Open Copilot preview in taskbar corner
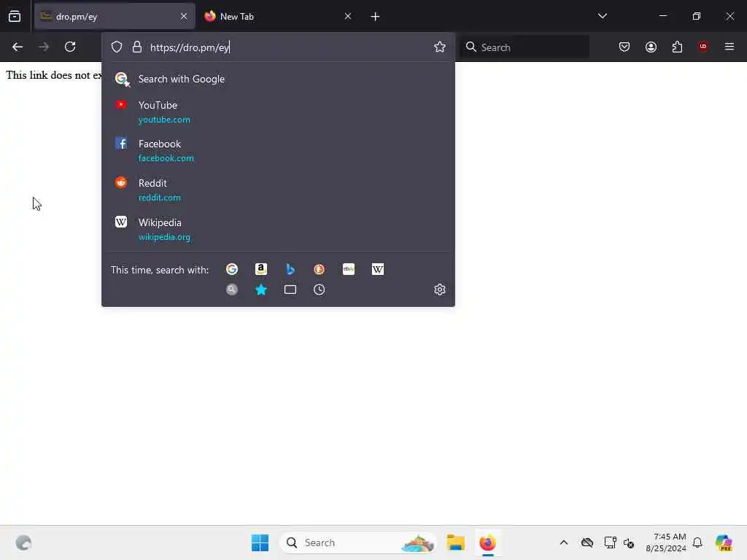747x560 pixels. click(724, 542)
